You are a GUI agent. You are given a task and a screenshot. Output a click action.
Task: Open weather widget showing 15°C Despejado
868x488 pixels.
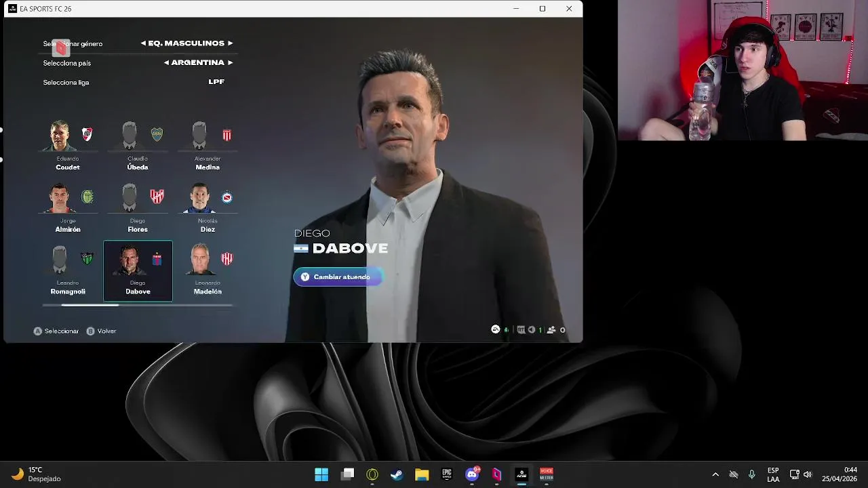37,474
